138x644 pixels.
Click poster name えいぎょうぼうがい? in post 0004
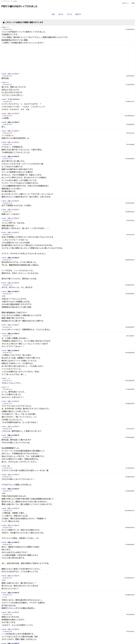(14, 99)
